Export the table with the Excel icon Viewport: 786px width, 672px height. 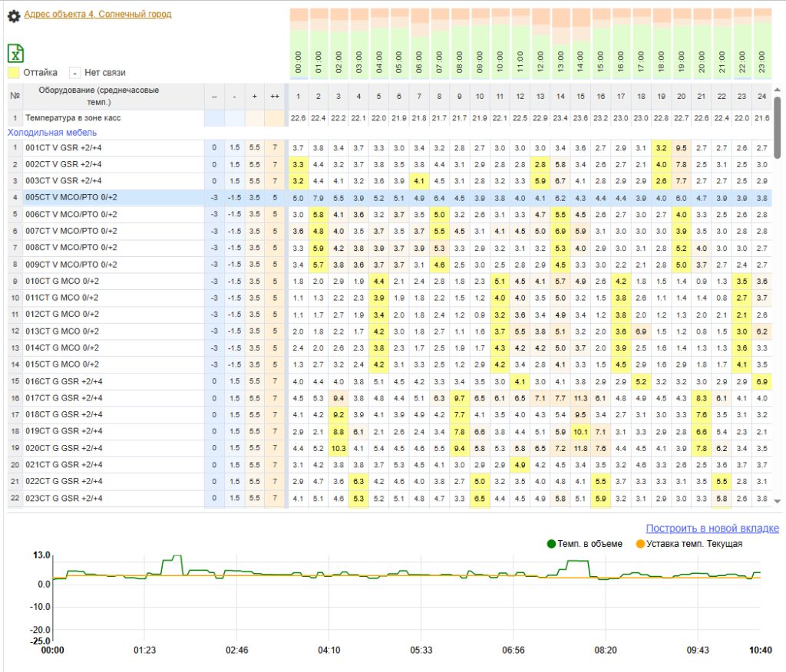15,53
